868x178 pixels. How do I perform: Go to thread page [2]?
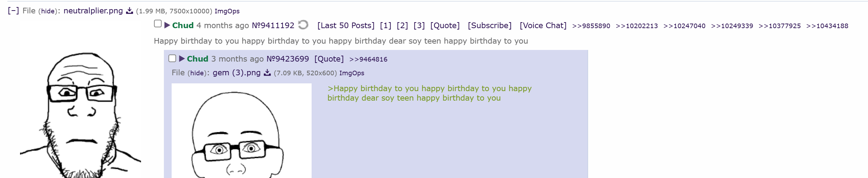402,26
